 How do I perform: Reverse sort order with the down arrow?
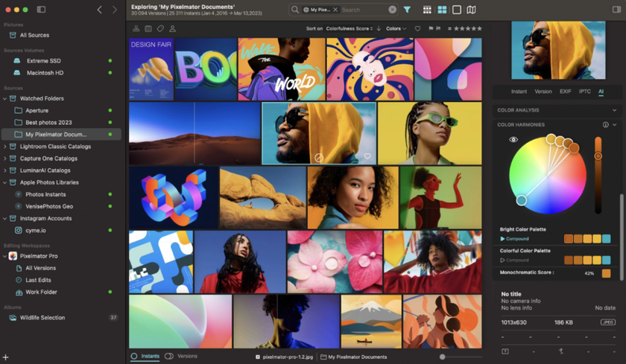pos(379,29)
